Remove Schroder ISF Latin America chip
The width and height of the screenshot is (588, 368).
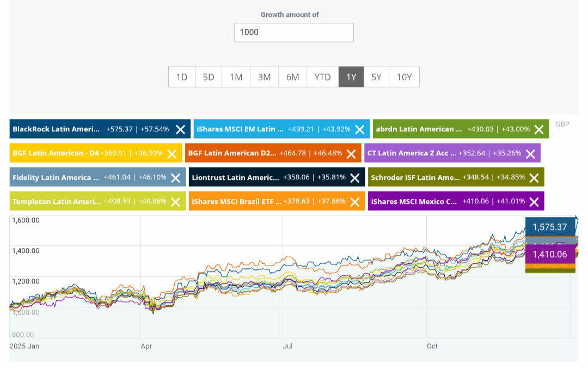coord(534,178)
